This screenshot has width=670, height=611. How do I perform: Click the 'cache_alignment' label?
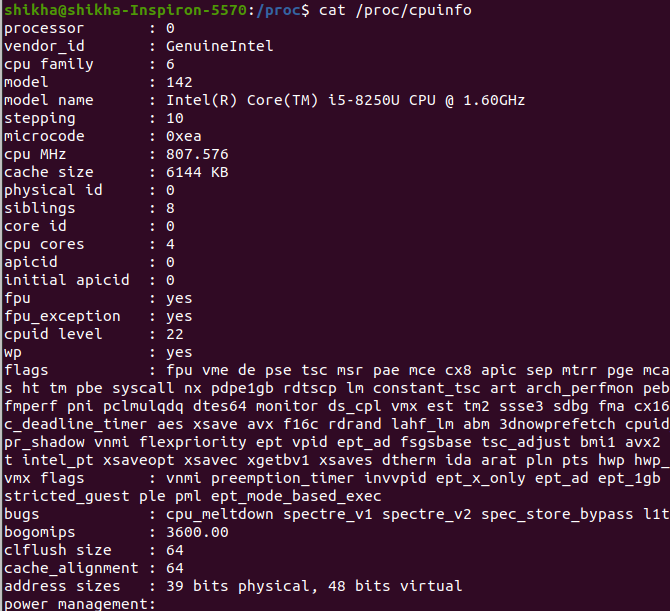click(x=67, y=568)
